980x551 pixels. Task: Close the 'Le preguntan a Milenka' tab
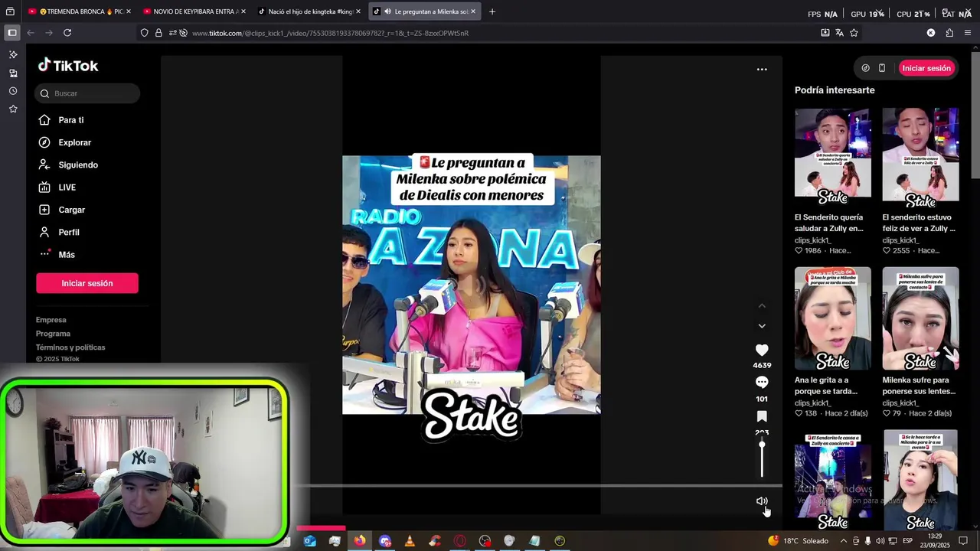473,11
